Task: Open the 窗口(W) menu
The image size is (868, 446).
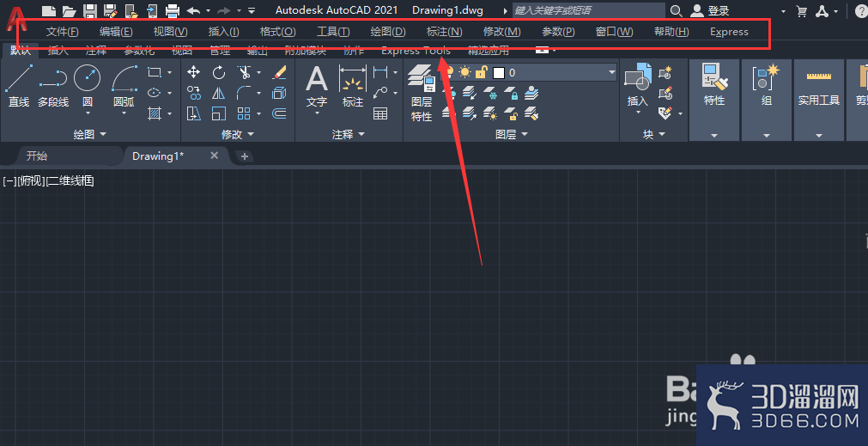Action: (x=615, y=32)
